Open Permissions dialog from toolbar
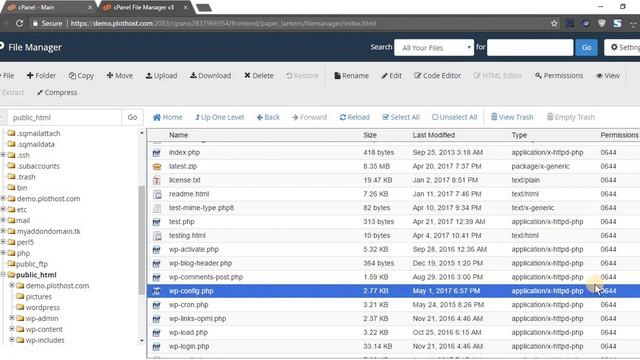640x360 pixels. pyautogui.click(x=559, y=76)
